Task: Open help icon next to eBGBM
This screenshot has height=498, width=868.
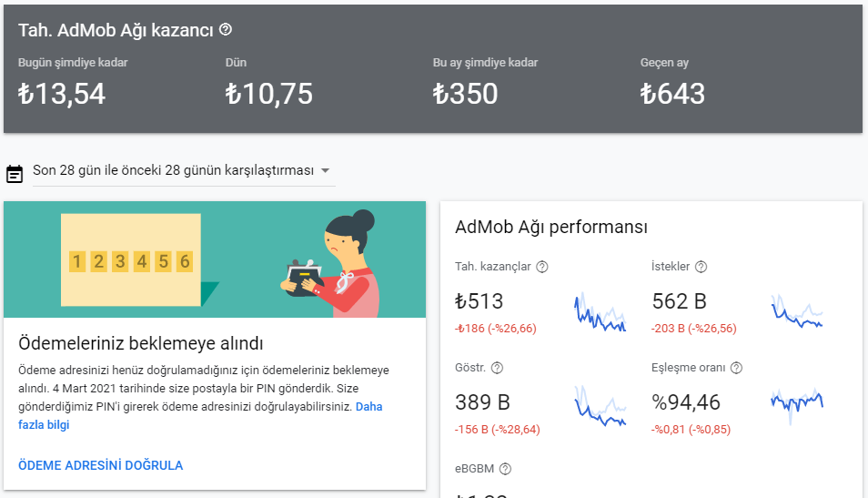Action: pyautogui.click(x=505, y=469)
